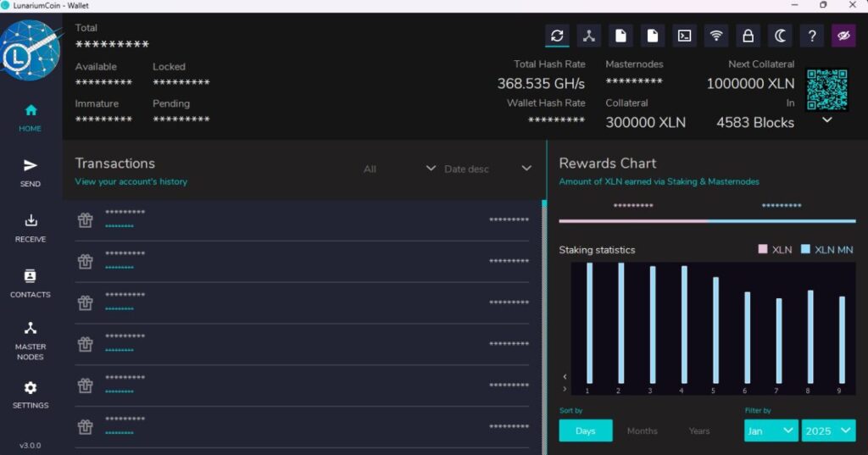Screen dimensions: 868x455
Task: Open the Send page in sidebar
Action: tap(31, 173)
